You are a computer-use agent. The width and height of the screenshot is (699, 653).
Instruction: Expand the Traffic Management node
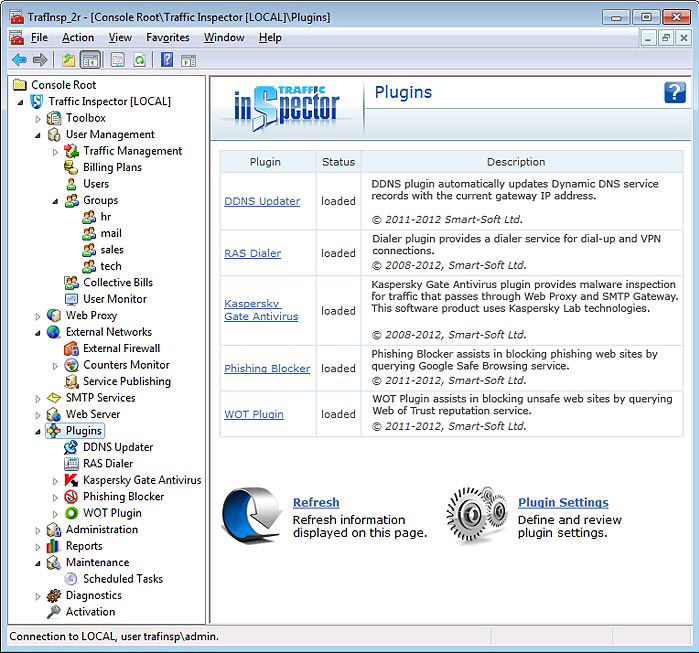pyautogui.click(x=55, y=152)
